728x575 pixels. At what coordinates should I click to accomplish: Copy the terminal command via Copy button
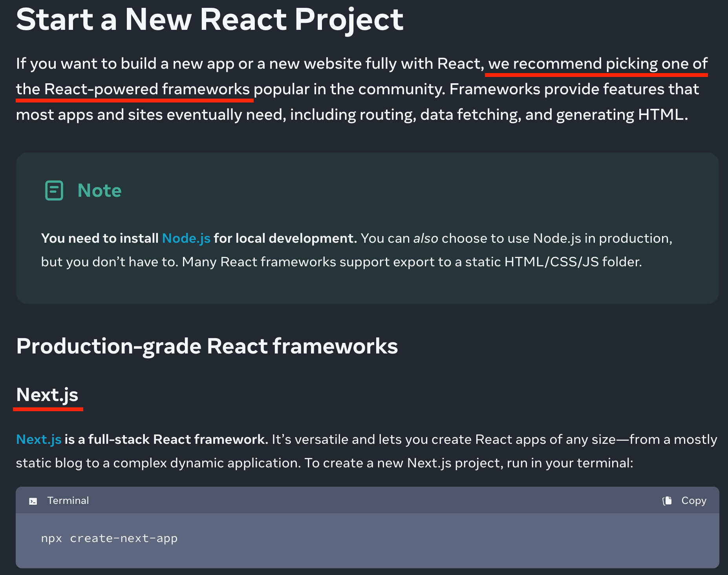[x=684, y=501]
